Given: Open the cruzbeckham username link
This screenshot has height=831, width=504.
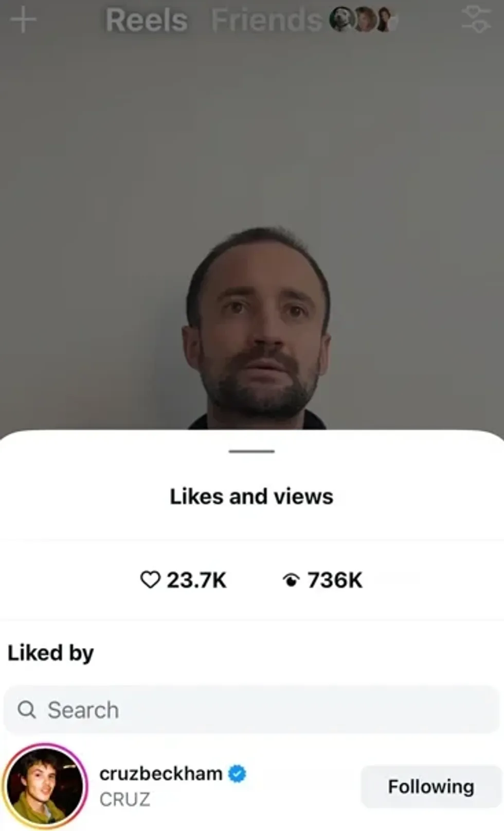Looking at the screenshot, I should pyautogui.click(x=160, y=773).
